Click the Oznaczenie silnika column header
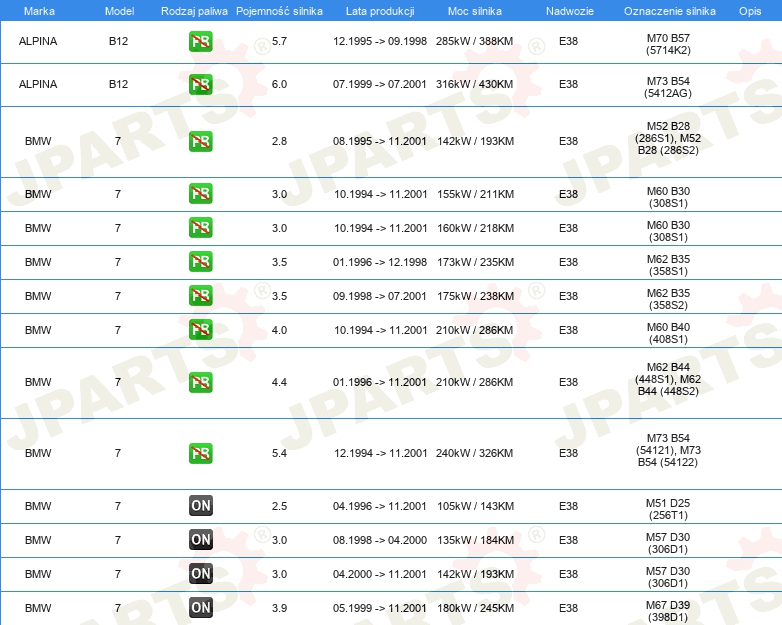This screenshot has width=782, height=625. click(x=669, y=11)
